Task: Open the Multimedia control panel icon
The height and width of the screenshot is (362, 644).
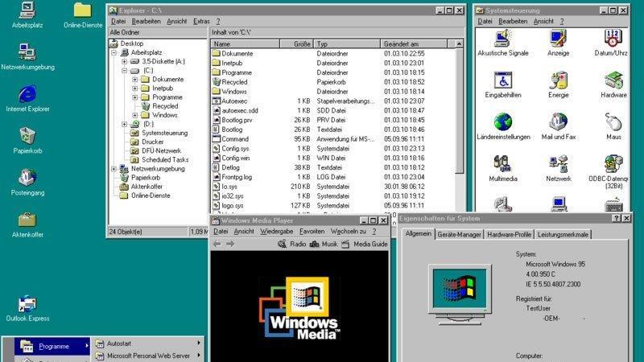Action: click(502, 168)
